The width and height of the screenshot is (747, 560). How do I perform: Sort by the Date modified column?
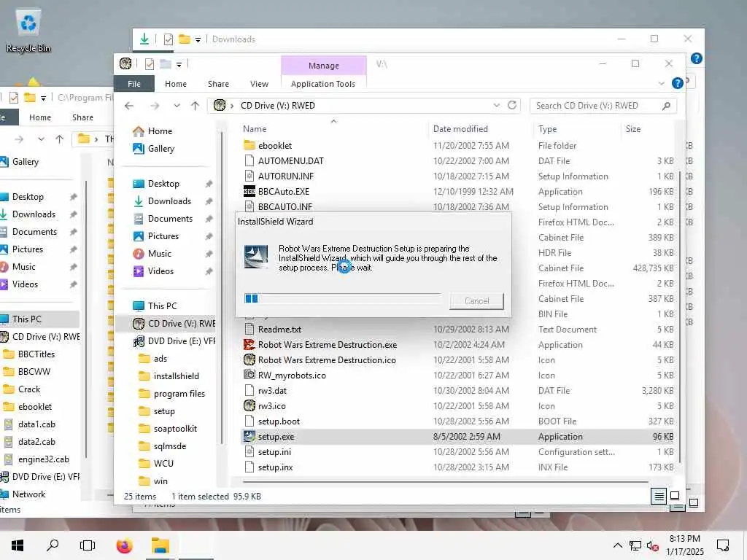coord(460,129)
